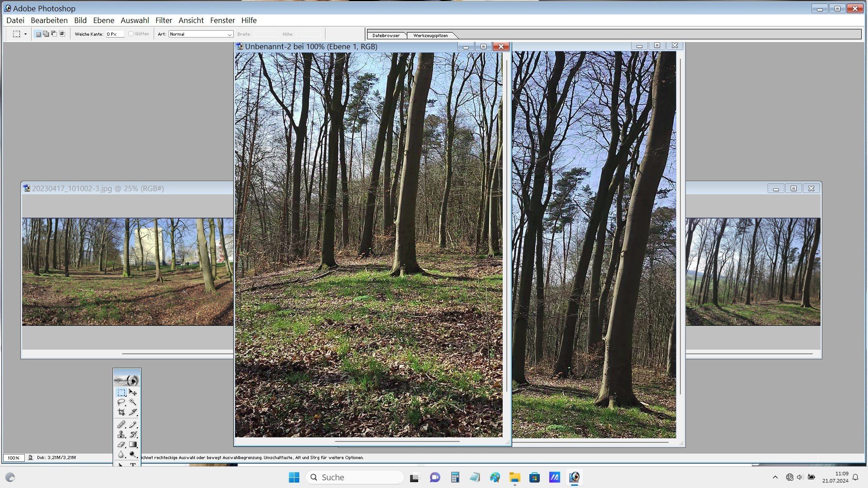Viewport: 868px width, 488px height.
Task: Select the Clone Stamp tool
Action: [121, 435]
